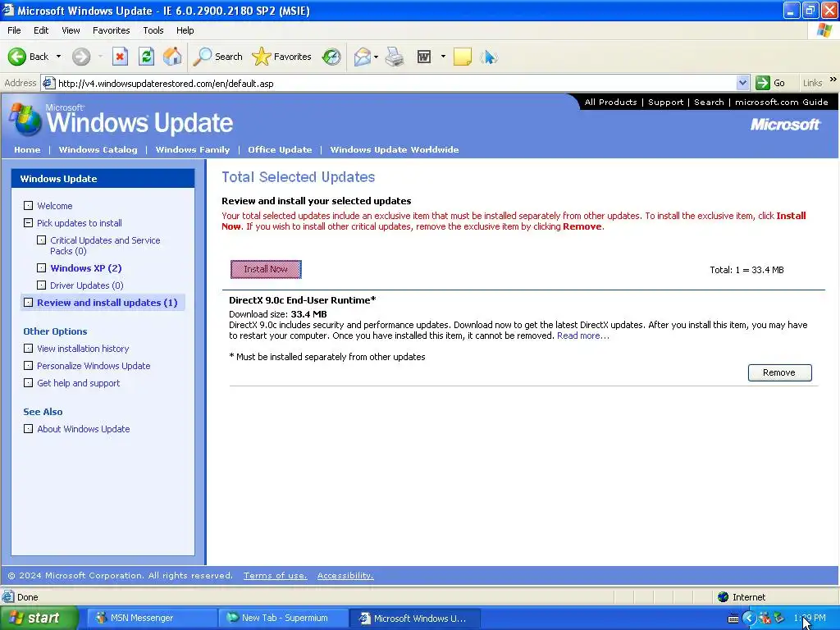Open the Terms of use link
The image size is (840, 630).
(275, 575)
